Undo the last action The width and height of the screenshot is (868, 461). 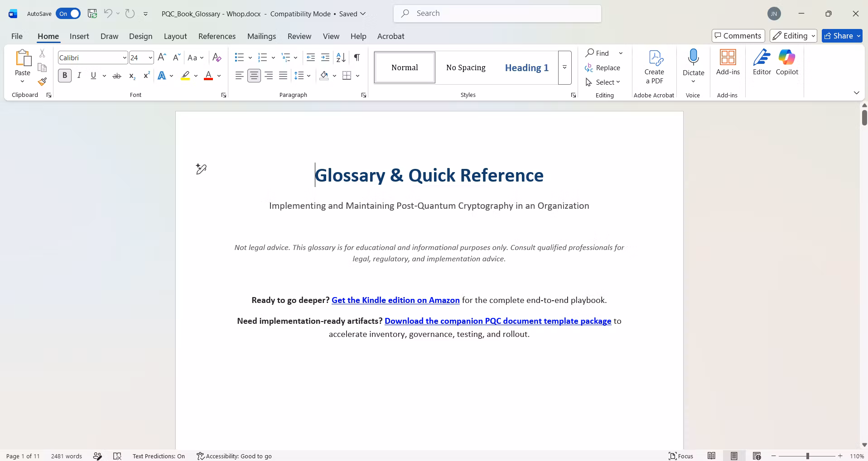pos(108,14)
